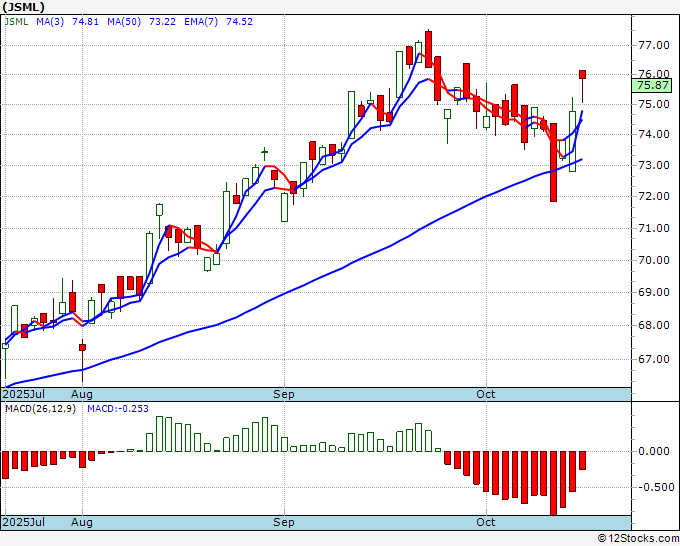Select the EMA(7) legend label
The height and width of the screenshot is (546, 680).
point(201,22)
